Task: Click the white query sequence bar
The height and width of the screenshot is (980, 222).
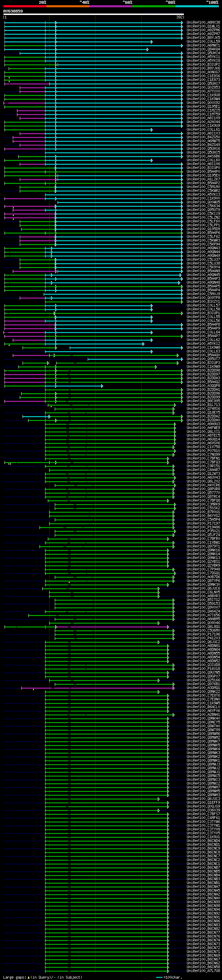Action: coord(93,14)
